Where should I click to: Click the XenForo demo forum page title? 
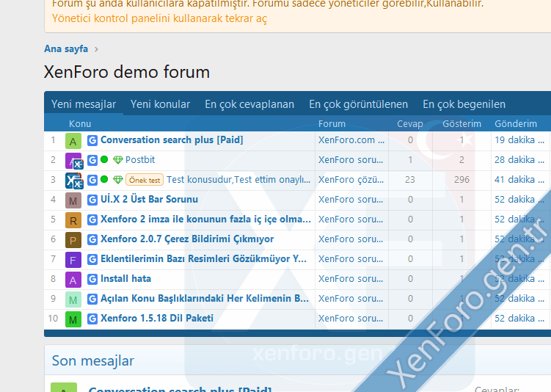(x=127, y=72)
